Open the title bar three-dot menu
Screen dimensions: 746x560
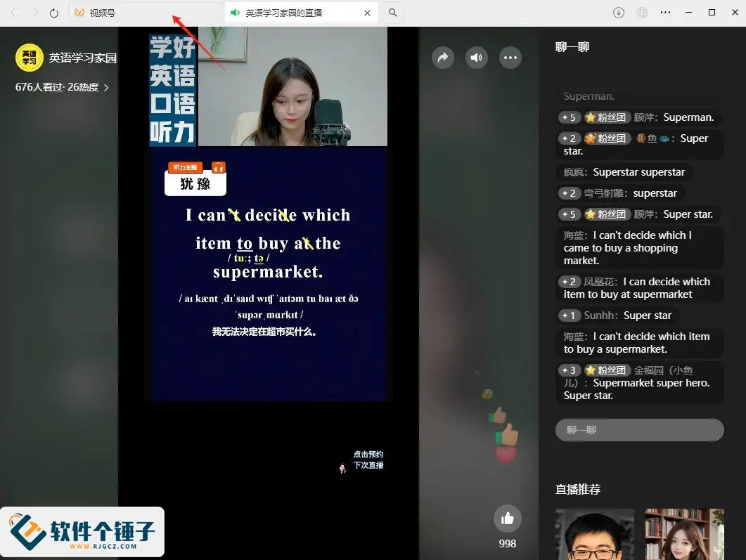(665, 13)
